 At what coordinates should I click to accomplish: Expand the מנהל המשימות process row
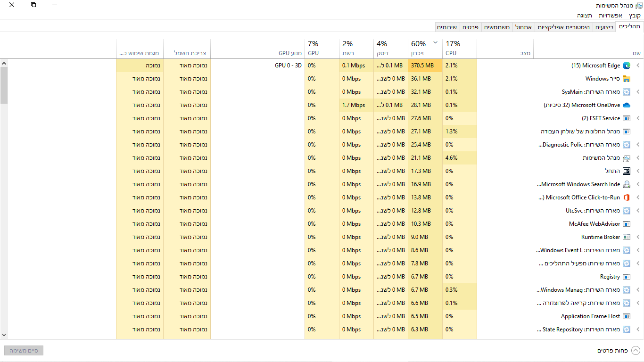(638, 158)
